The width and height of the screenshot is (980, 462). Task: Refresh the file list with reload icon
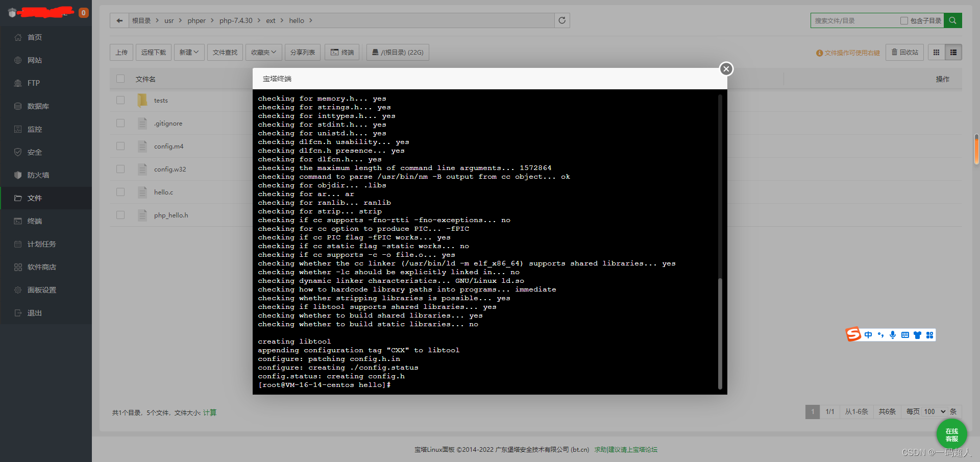coord(562,20)
